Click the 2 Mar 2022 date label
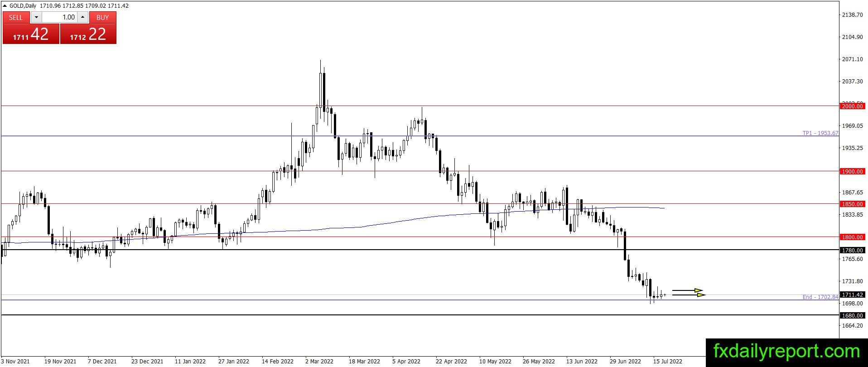The width and height of the screenshot is (868, 367). pyautogui.click(x=319, y=361)
